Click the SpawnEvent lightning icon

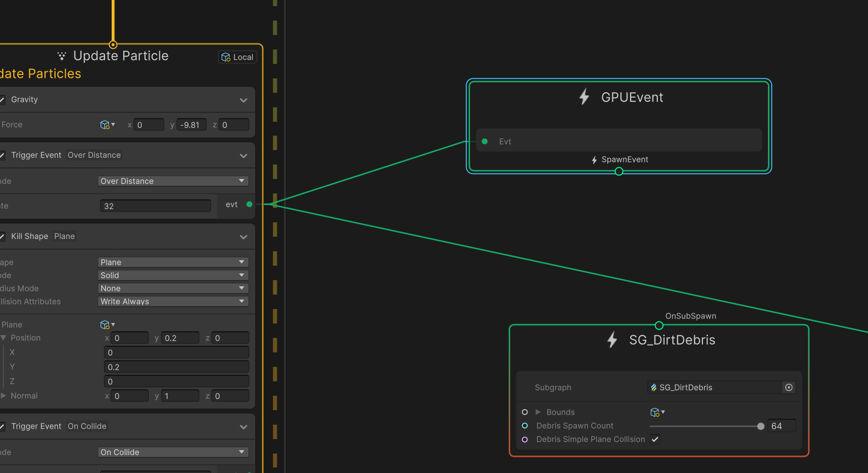click(594, 160)
